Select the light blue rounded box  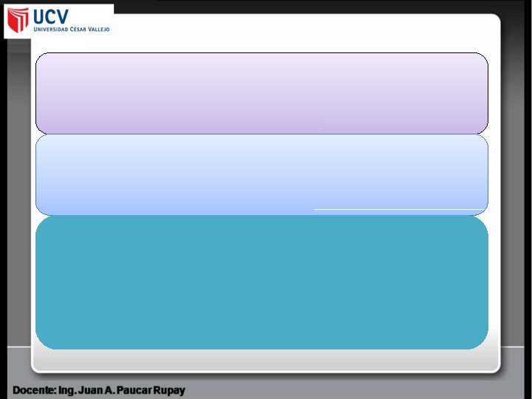pos(262,174)
